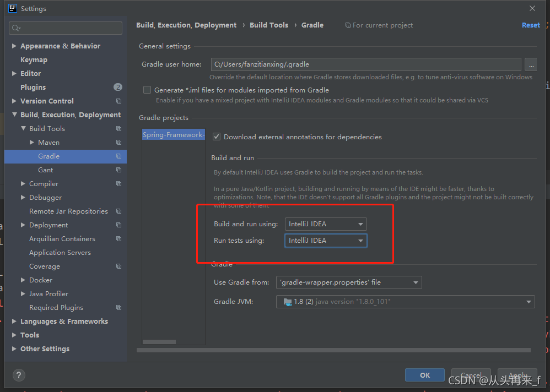Open help with the question mark button
The image size is (550, 392).
click(19, 375)
